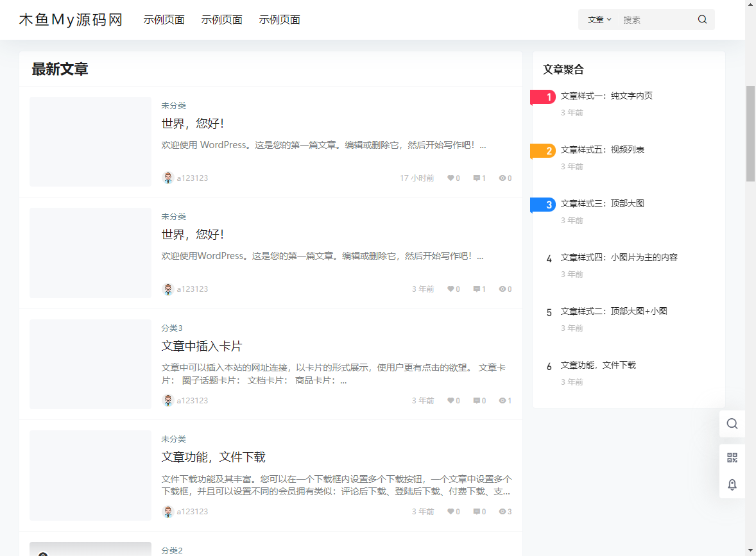Image resolution: width=756 pixels, height=556 pixels.
Task: Open sidebar link 文章样式五：视频列表
Action: click(x=602, y=150)
